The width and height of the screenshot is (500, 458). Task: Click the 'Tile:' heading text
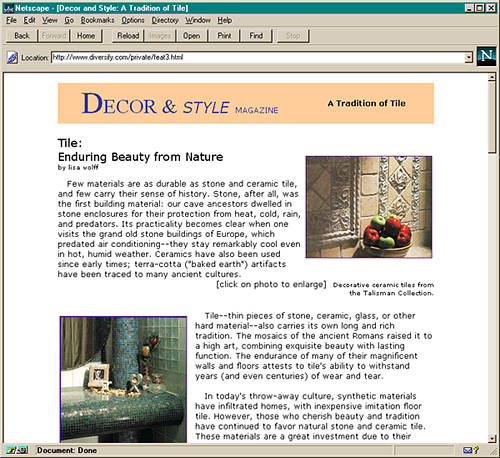tap(70, 143)
